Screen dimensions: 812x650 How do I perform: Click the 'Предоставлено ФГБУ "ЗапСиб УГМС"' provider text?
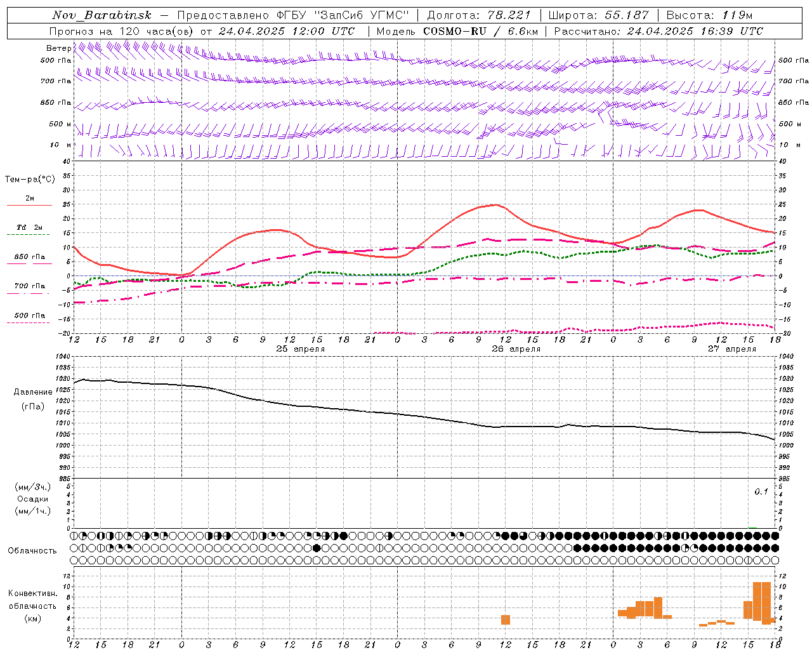(x=294, y=15)
